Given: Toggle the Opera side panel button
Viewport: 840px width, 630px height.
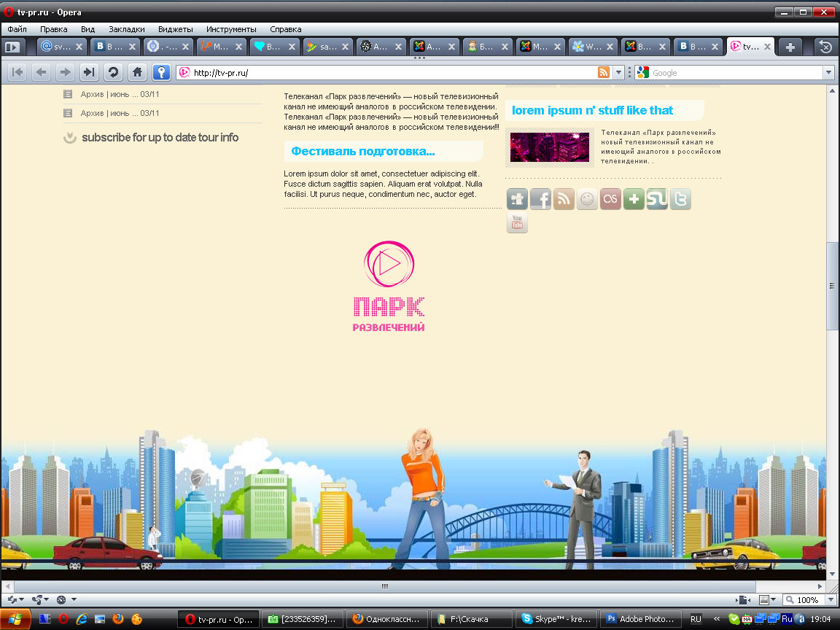Looking at the screenshot, I should pos(12,47).
